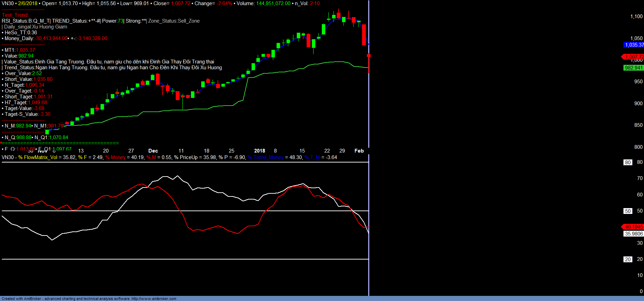The height and width of the screenshot is (301, 644).
Task: Click the boxed 80 level label
Action: 628,162
